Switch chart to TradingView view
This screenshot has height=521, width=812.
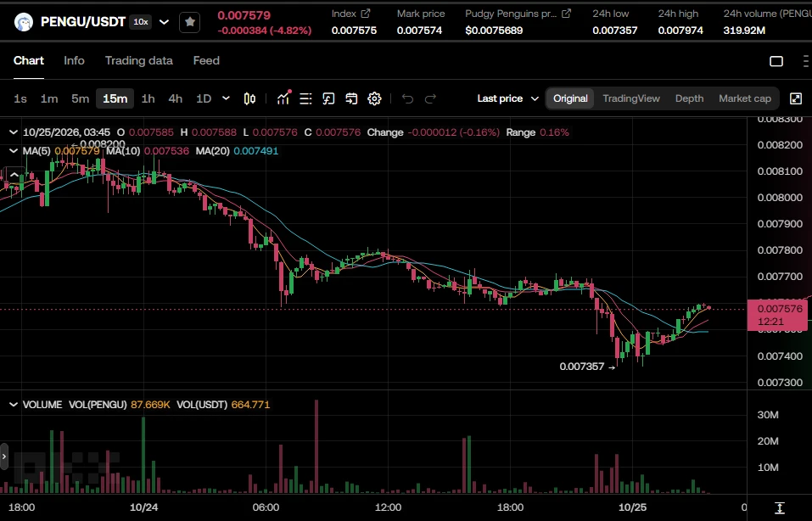[631, 98]
